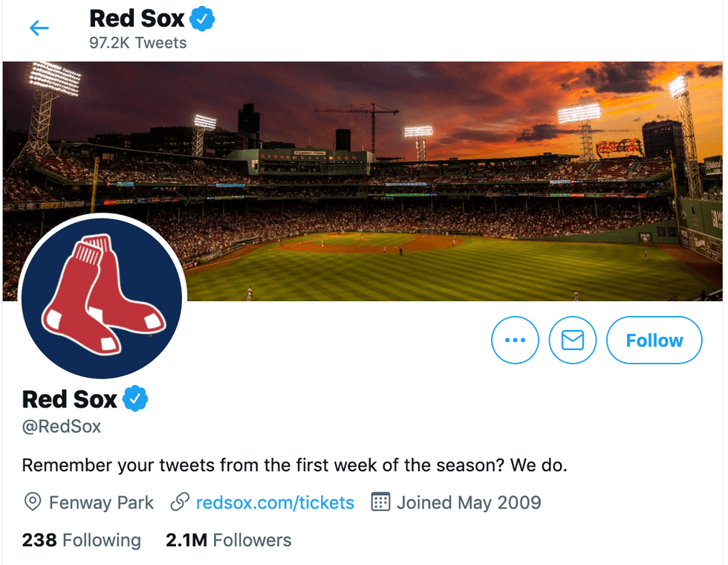Viewport: 728px width, 565px height.
Task: Click the location pin icon for Fenway Park
Action: (31, 503)
